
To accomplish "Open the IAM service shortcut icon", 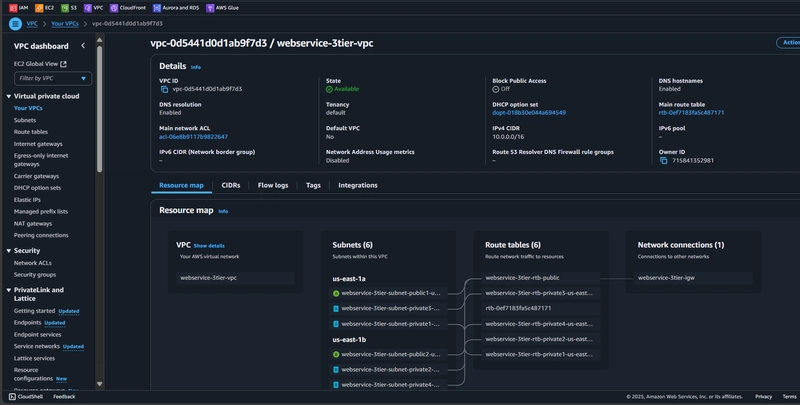I will point(13,8).
